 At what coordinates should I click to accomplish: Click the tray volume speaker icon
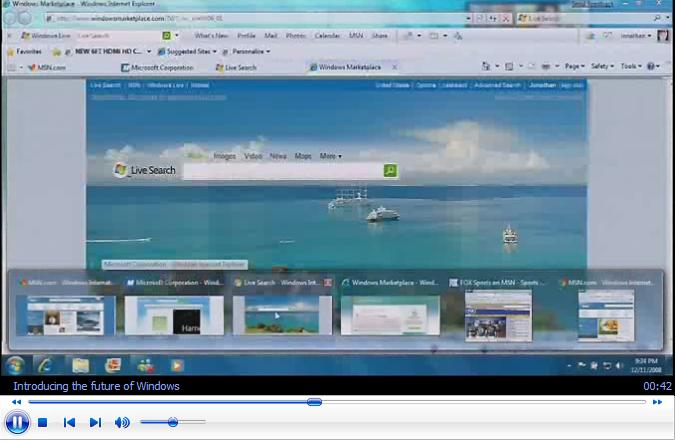[x=620, y=366]
